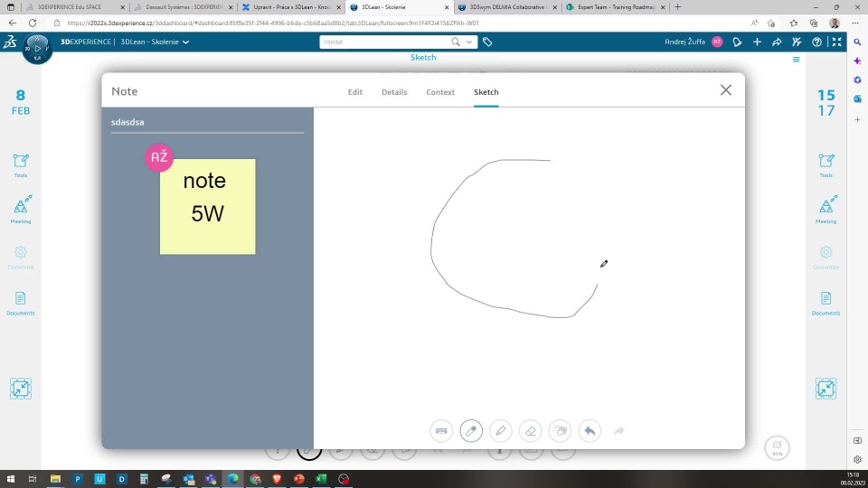Select the pen drawing tool
Image resolution: width=868 pixels, height=488 pixels.
tap(471, 431)
